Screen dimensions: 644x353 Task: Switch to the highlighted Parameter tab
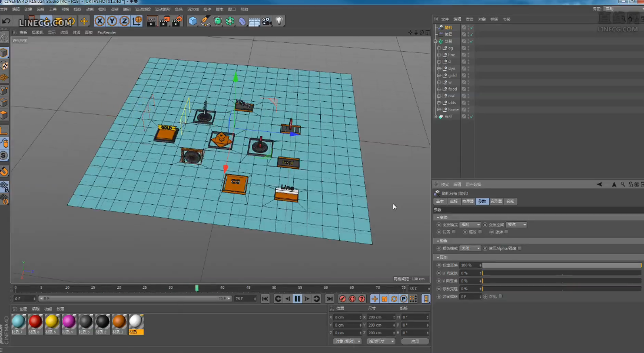click(x=482, y=202)
